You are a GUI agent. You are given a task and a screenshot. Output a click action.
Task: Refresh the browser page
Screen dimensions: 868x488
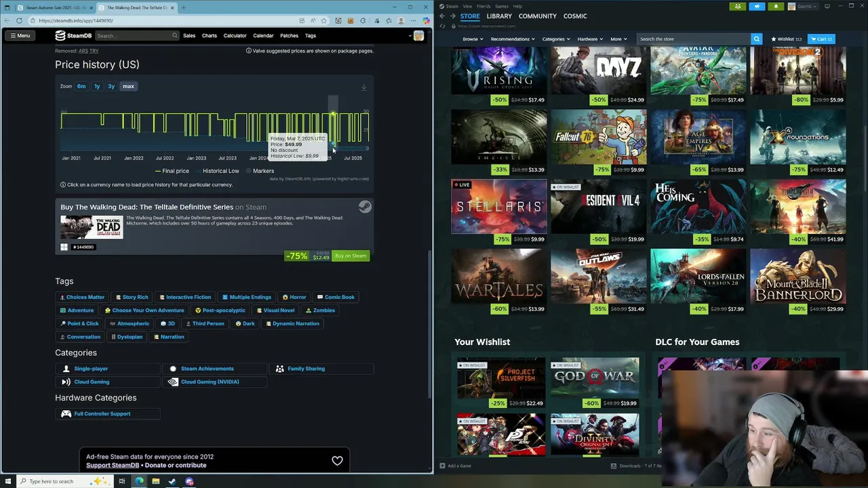(19, 20)
